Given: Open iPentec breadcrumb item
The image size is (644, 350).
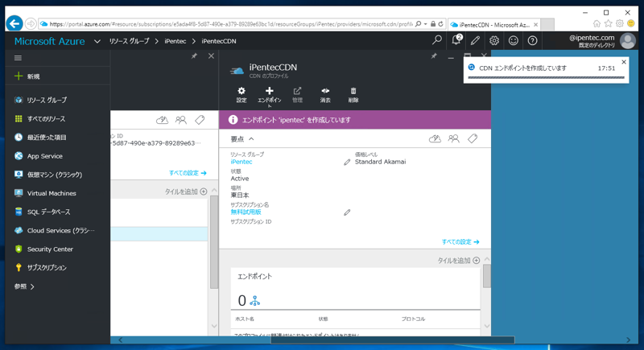Looking at the screenshot, I should click(175, 41).
